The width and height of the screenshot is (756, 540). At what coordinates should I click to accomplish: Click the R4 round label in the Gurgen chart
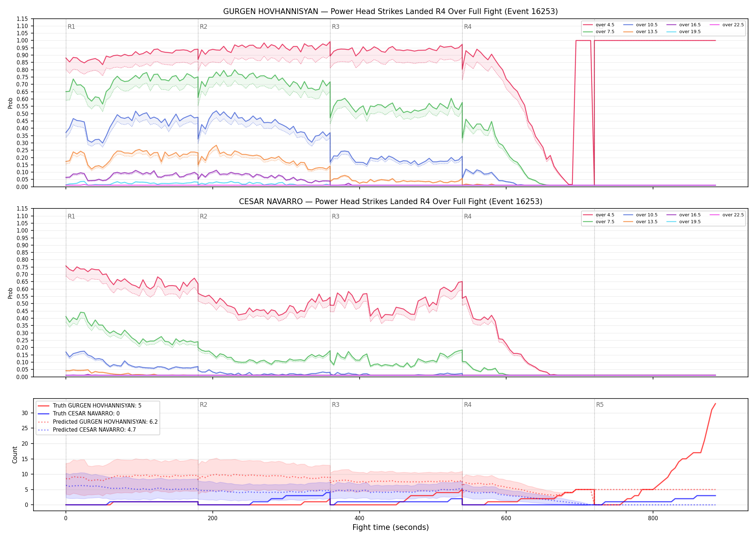(x=468, y=27)
